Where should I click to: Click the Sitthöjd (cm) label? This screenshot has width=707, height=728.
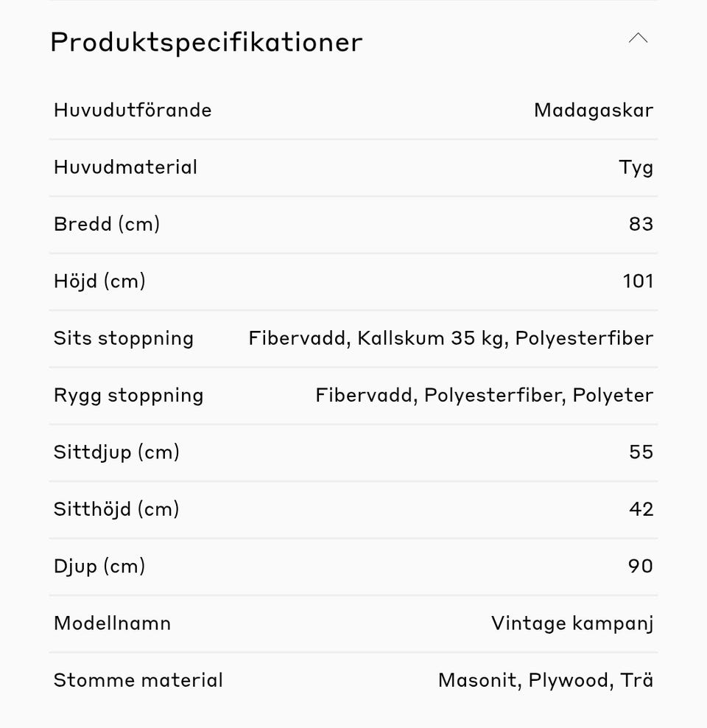pyautogui.click(x=116, y=509)
